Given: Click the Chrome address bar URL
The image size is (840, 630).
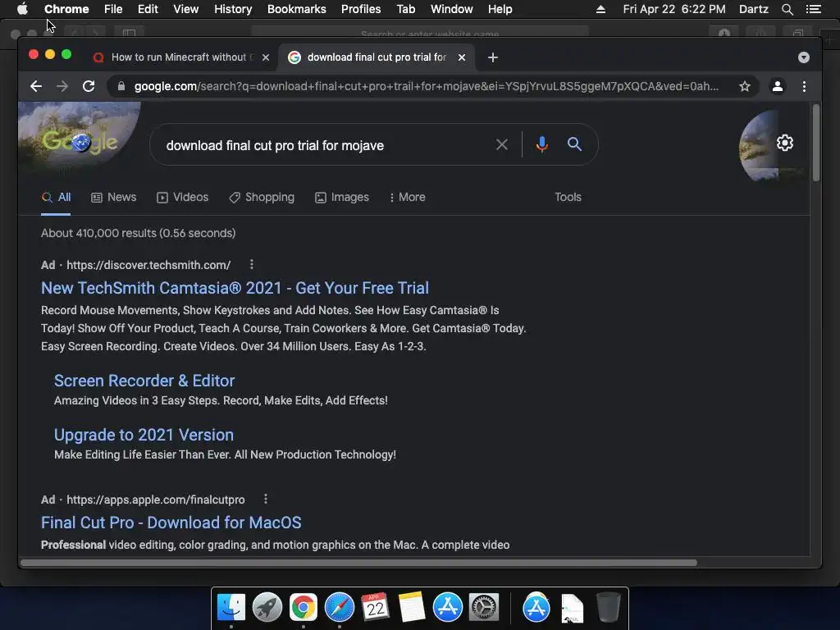Looking at the screenshot, I should pos(427,86).
